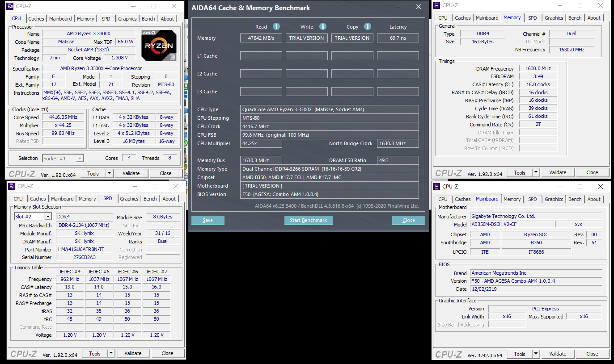Click Validate in CPU window
The image size is (614, 364).
(131, 173)
